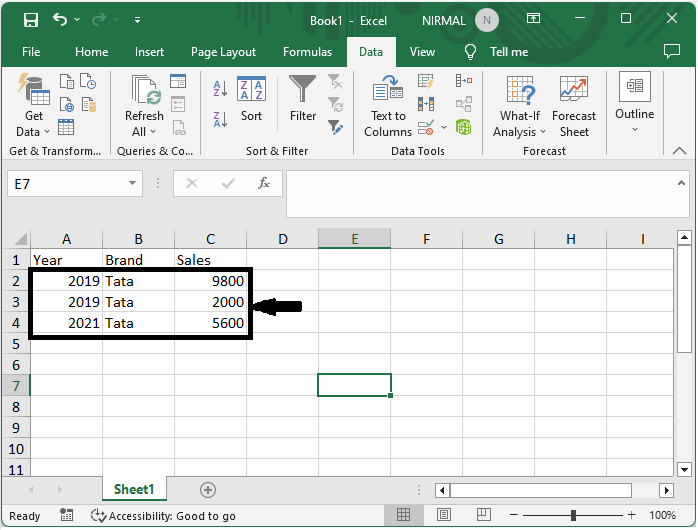
Task: Click the From Text/CSV icon
Action: click(x=67, y=81)
